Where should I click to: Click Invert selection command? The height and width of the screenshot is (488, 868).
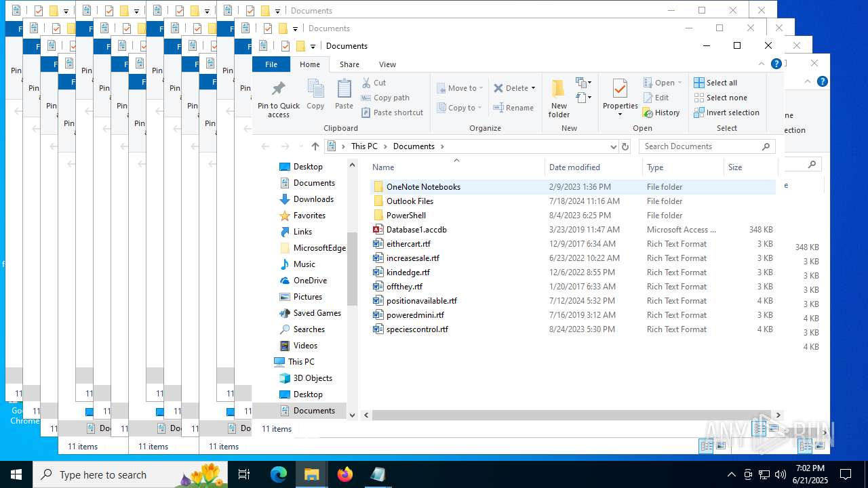[726, 113]
